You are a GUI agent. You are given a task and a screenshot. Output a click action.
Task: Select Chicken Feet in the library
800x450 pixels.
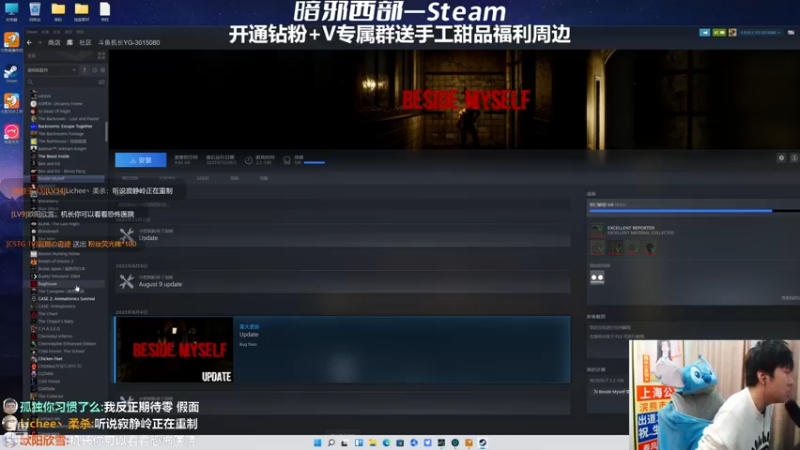50,359
